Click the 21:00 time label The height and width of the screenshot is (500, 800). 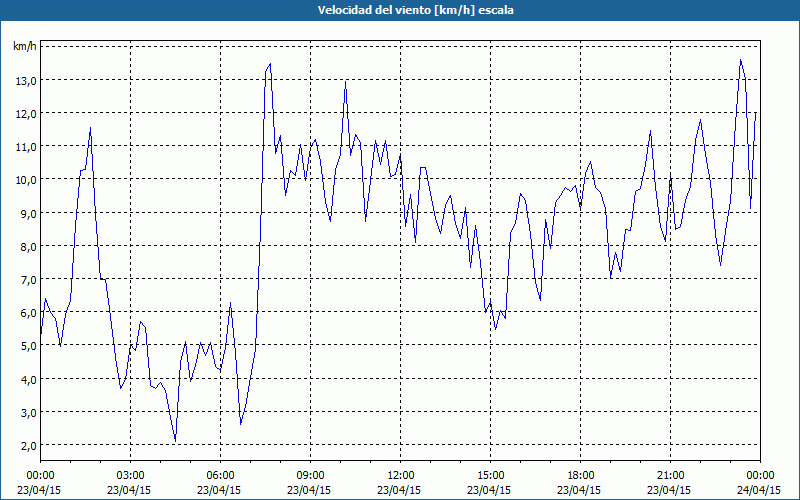click(x=670, y=476)
